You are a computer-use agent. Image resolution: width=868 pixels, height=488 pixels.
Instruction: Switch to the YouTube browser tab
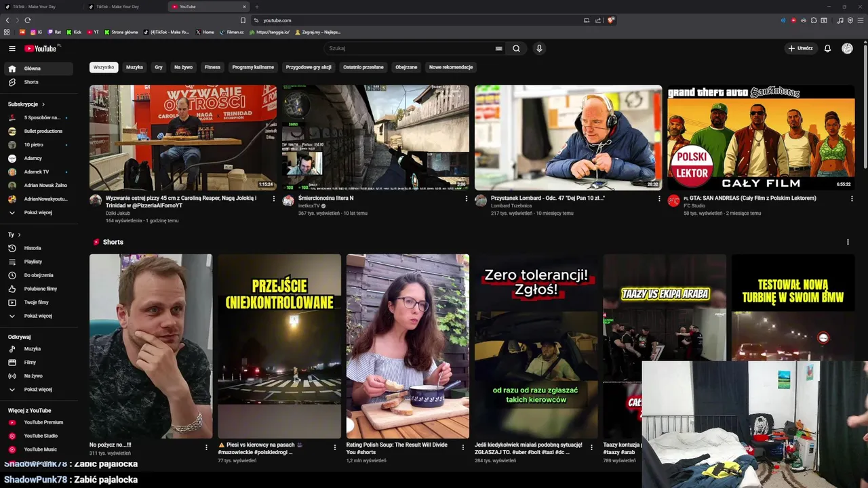tap(208, 7)
